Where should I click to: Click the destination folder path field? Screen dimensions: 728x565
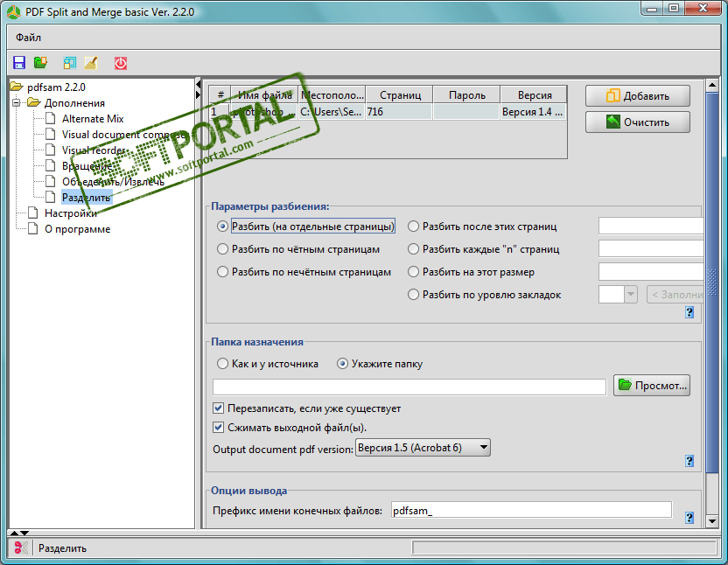(409, 387)
